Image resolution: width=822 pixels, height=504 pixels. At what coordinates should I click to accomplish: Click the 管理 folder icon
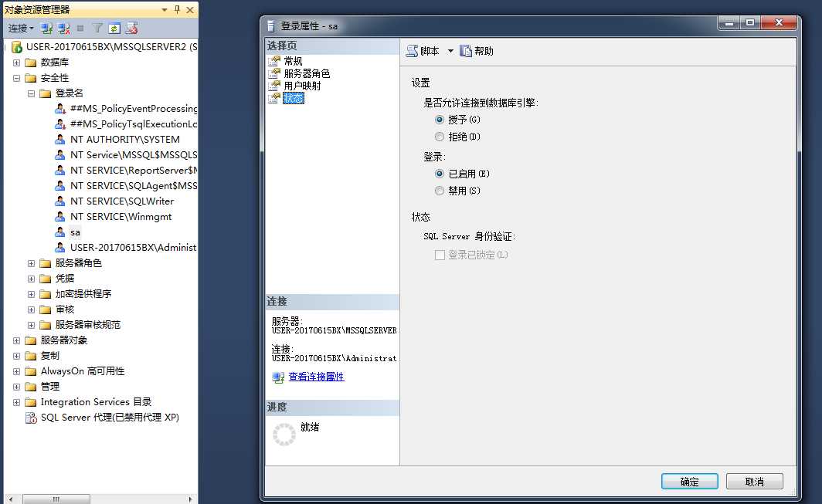(31, 387)
